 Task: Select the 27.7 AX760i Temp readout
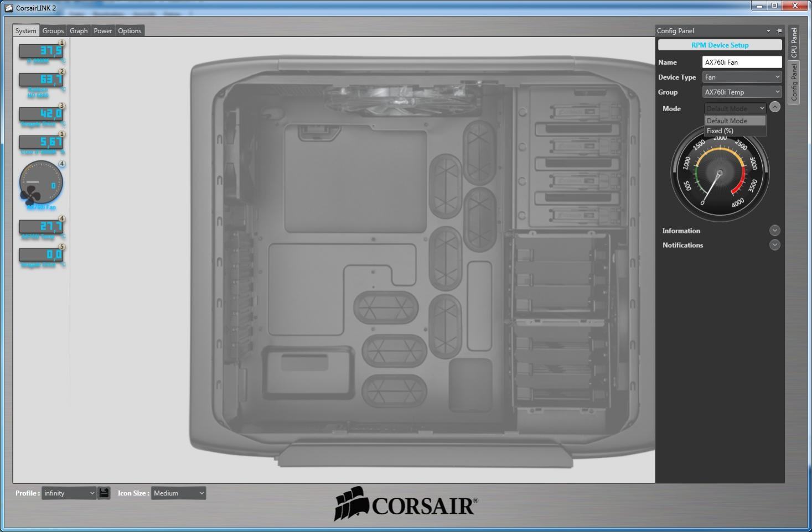point(42,227)
